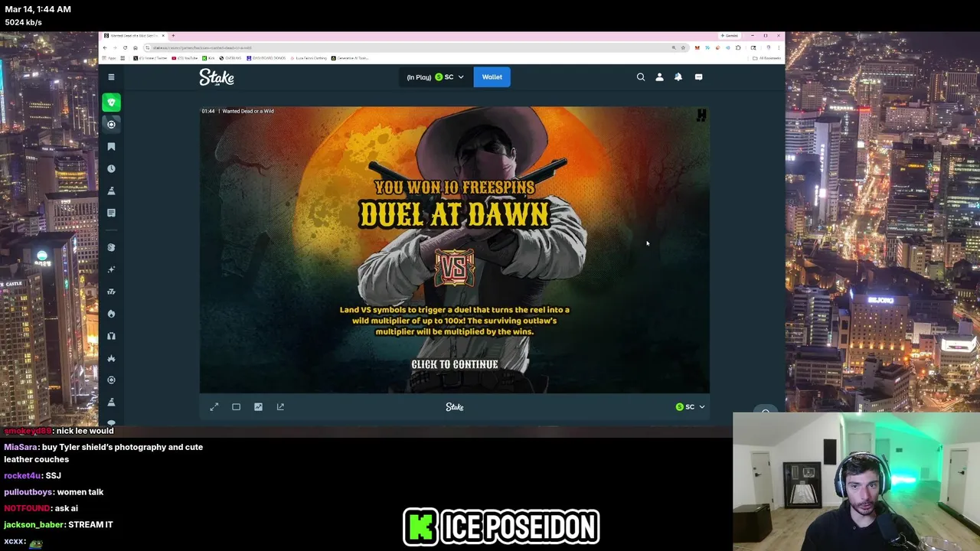Open a new browser tab with plus
Image resolution: width=980 pixels, height=551 pixels.
(x=173, y=35)
